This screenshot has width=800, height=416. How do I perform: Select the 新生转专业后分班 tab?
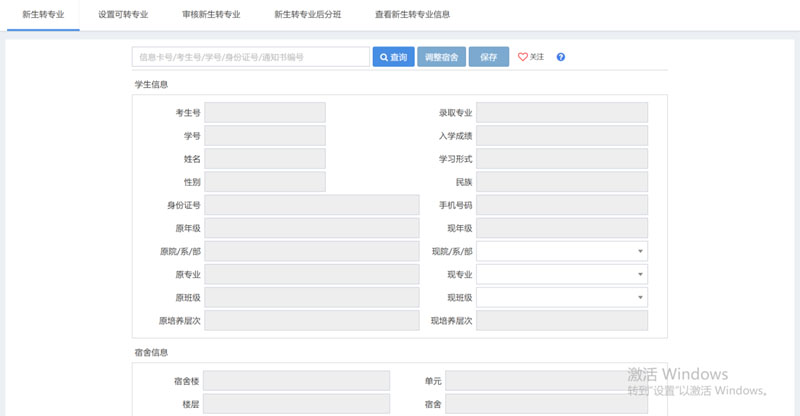point(307,15)
